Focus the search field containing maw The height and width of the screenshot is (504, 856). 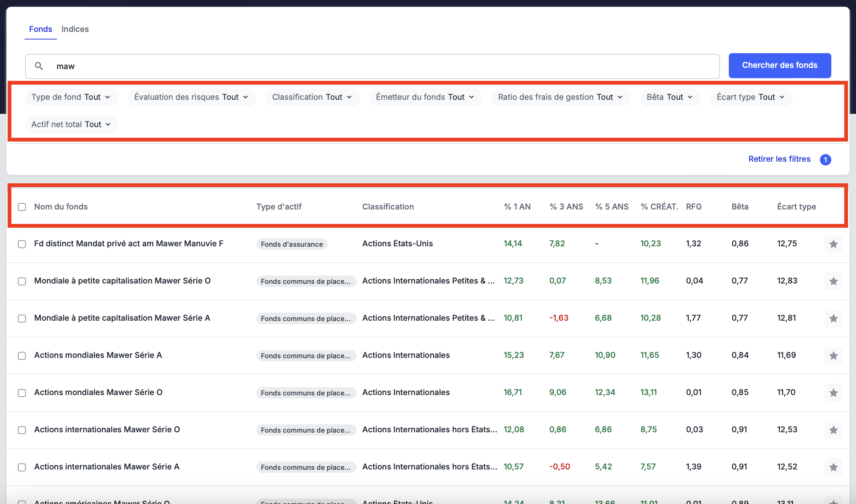pyautogui.click(x=372, y=66)
